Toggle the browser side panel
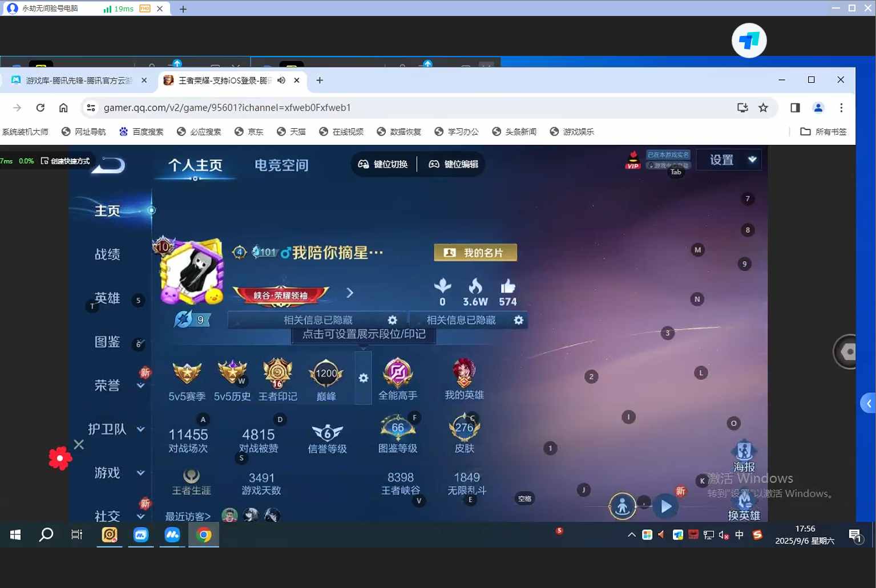 795,108
